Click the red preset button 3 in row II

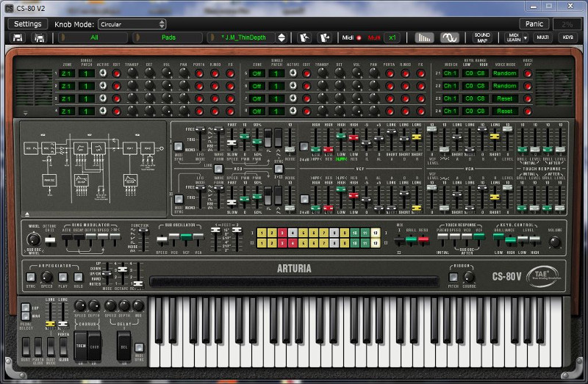(282, 243)
